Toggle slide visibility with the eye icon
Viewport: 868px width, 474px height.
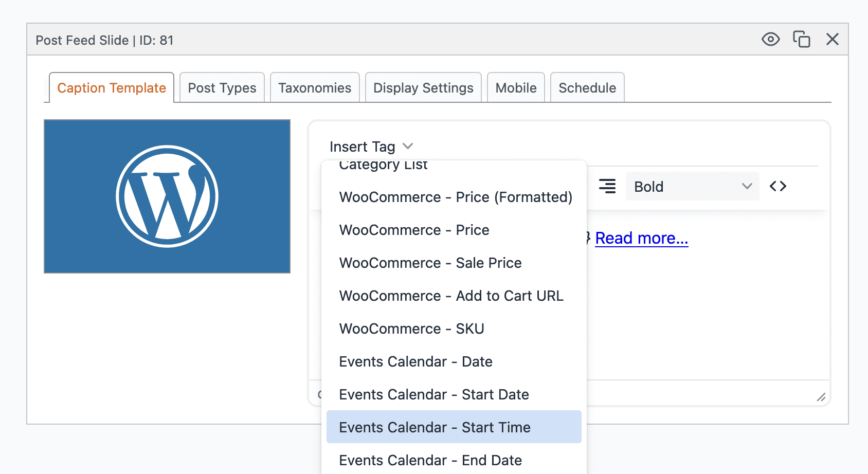pos(770,40)
